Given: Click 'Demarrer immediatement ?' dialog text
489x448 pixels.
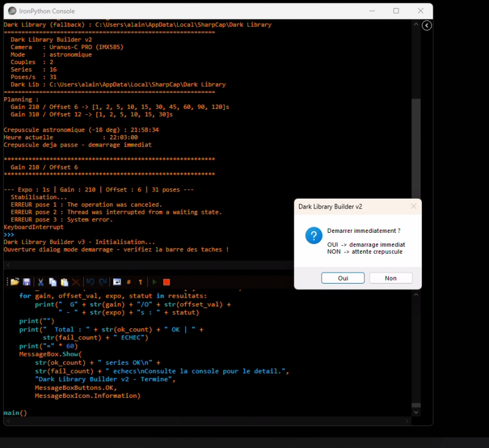Looking at the screenshot, I should point(364,230).
